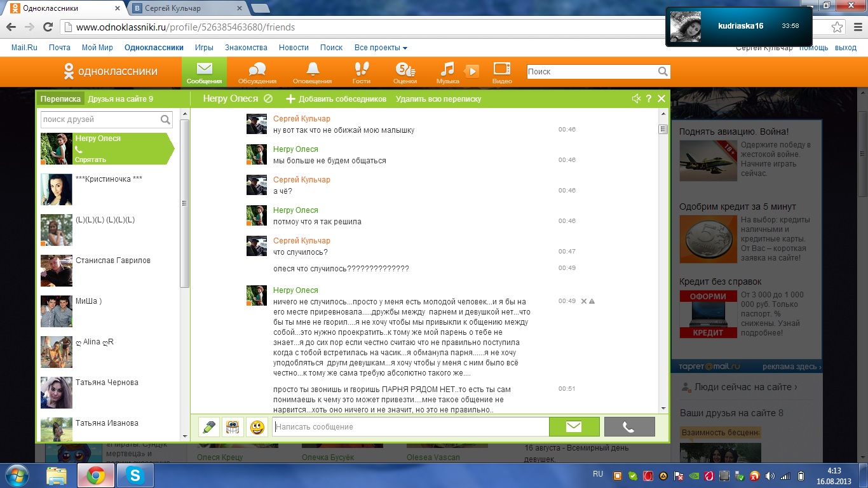Screen dimensions: 868x488
Task: Click the RU language indicator in tray
Action: tap(598, 474)
